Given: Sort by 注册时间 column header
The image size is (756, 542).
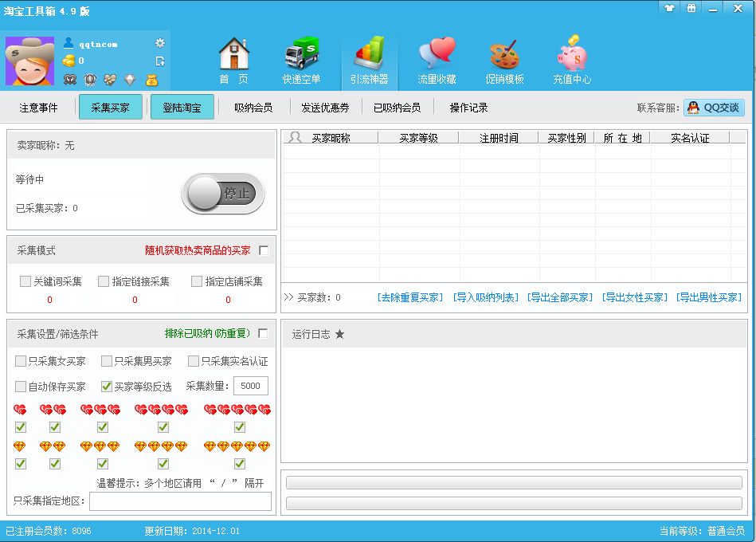Looking at the screenshot, I should (x=499, y=138).
